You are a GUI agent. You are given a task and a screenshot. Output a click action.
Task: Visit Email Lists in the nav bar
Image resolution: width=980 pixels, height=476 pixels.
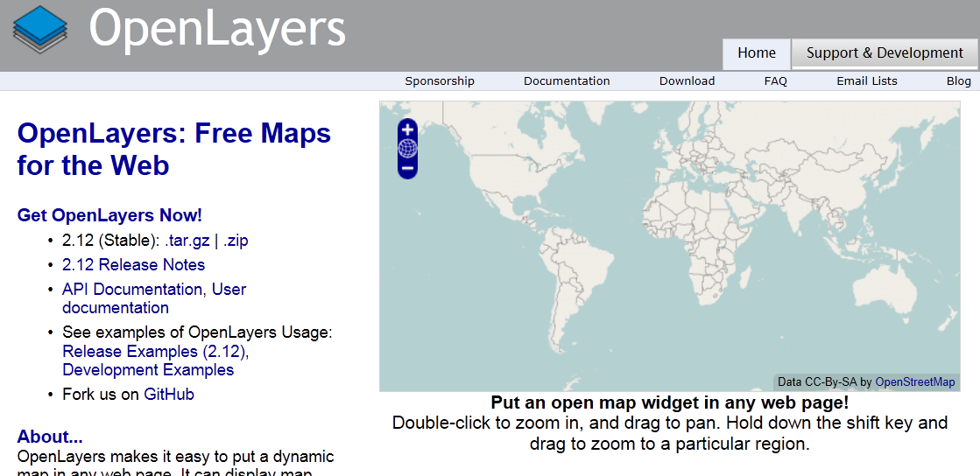(x=866, y=81)
